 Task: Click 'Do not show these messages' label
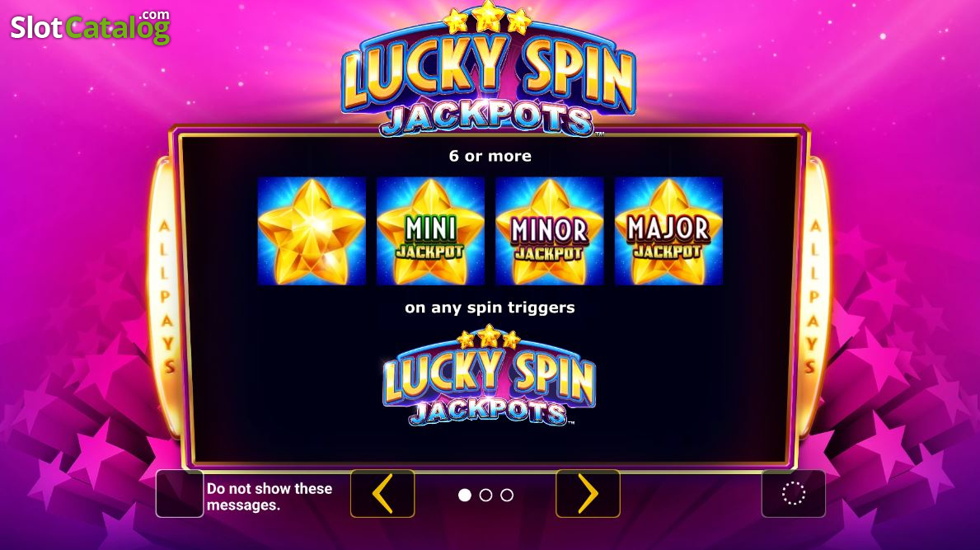270,497
